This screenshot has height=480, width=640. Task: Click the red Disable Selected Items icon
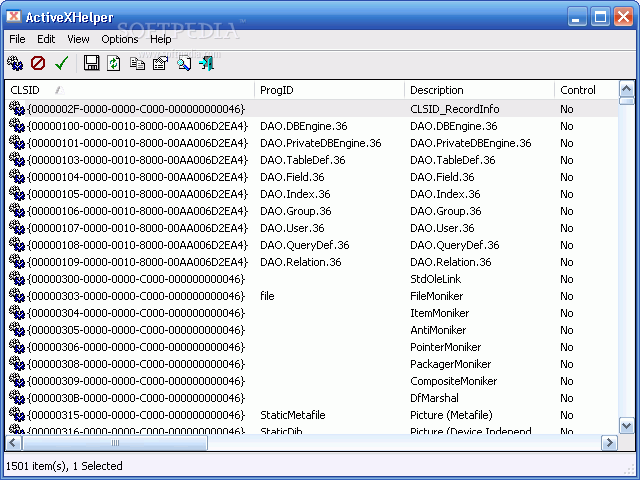point(38,63)
